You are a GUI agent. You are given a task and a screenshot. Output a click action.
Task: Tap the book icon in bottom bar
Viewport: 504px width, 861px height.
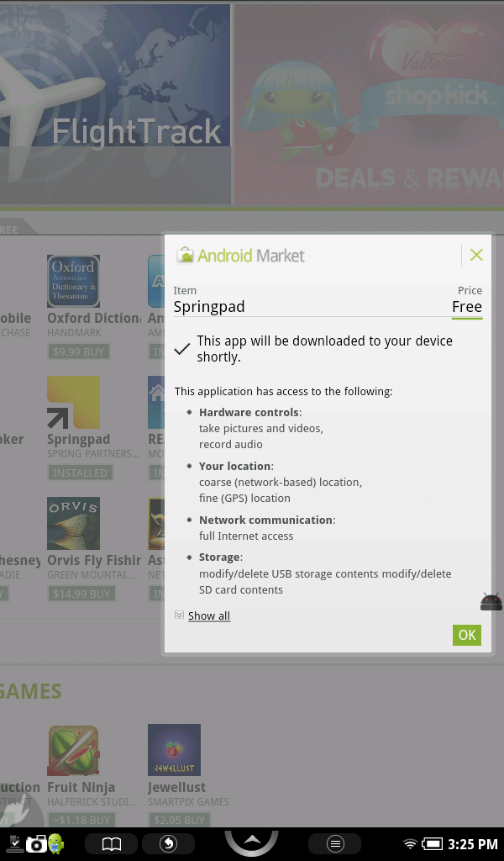click(112, 844)
